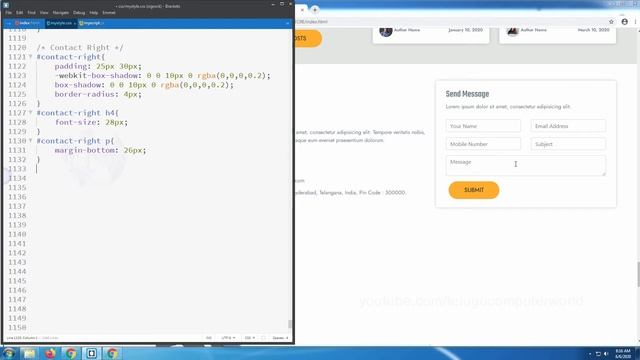Click line number 1133 in the gutter
Viewport: 640px width, 360px height.
(17, 169)
